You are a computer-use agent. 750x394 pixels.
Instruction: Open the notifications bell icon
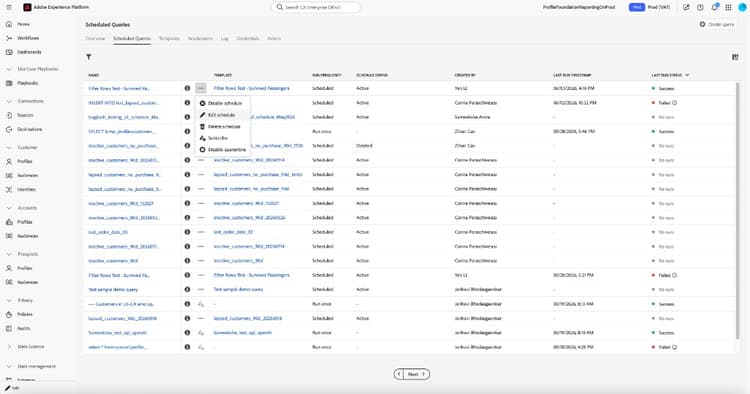click(x=714, y=7)
